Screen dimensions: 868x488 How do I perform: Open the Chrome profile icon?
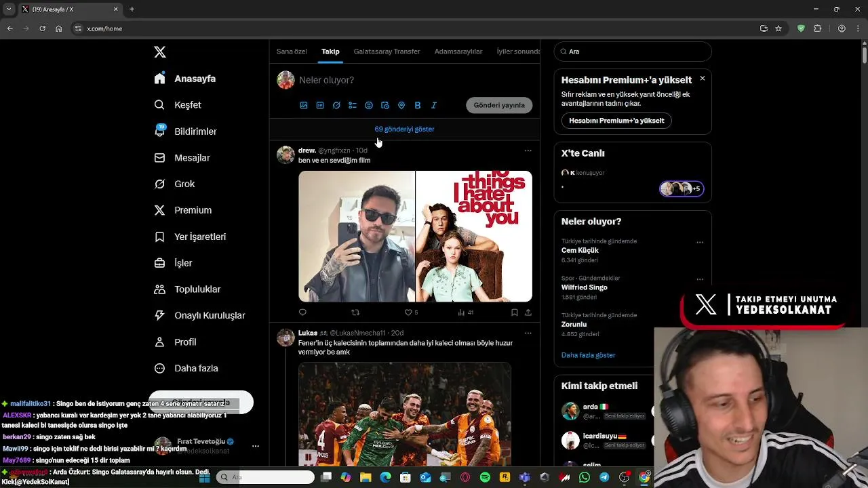(842, 28)
